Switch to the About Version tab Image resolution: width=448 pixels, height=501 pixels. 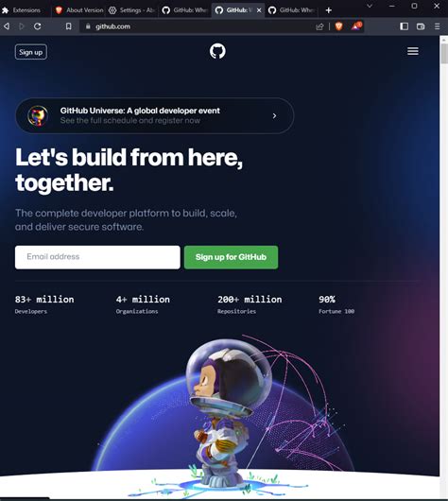point(79,10)
